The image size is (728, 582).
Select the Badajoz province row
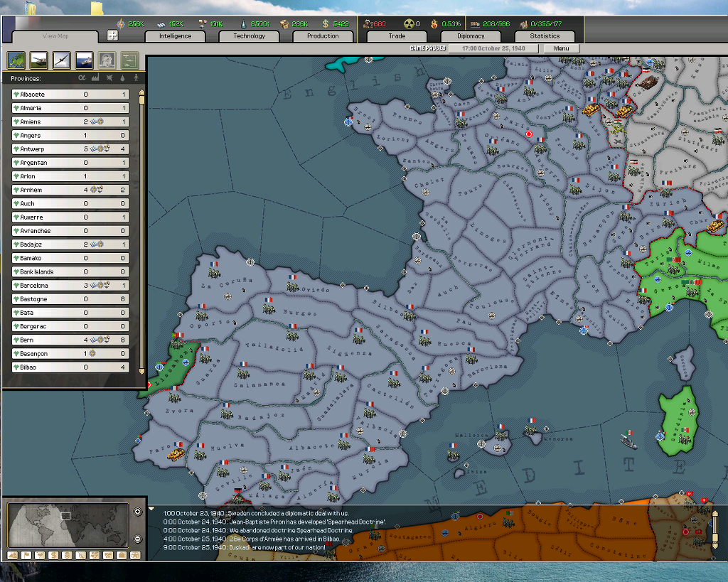coord(70,244)
